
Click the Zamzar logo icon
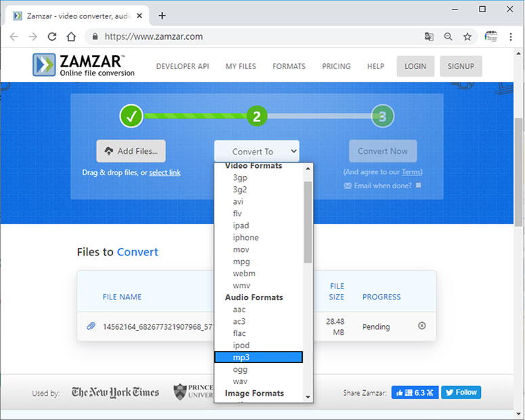point(44,64)
